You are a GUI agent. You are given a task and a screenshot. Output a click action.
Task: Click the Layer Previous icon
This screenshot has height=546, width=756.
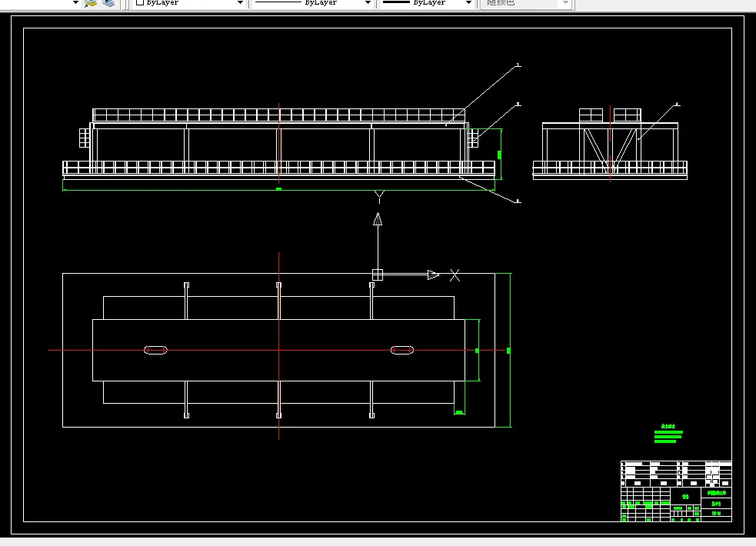[109, 3]
